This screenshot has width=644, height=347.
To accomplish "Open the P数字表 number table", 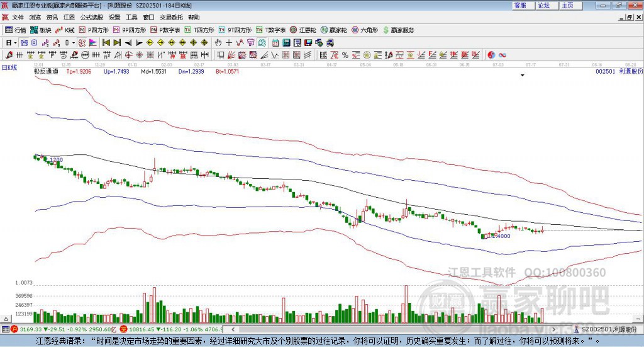I will [165, 30].
